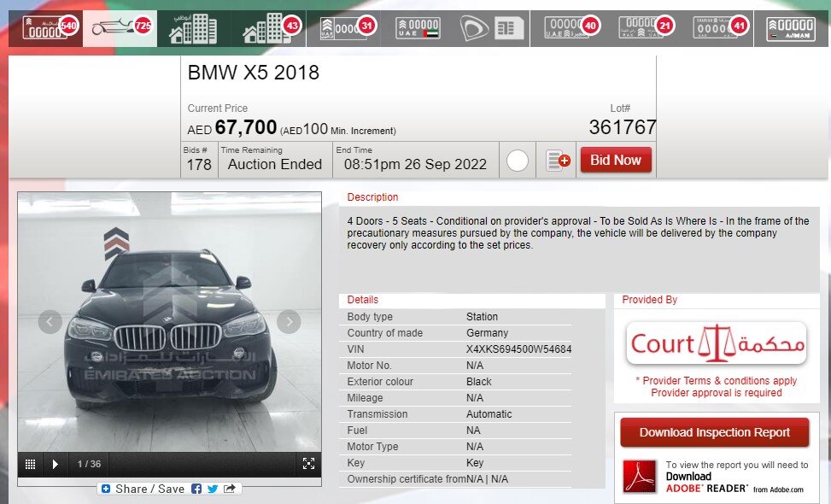This screenshot has width=831, height=504.
Task: Click the add to watchlist icon
Action: 558,160
